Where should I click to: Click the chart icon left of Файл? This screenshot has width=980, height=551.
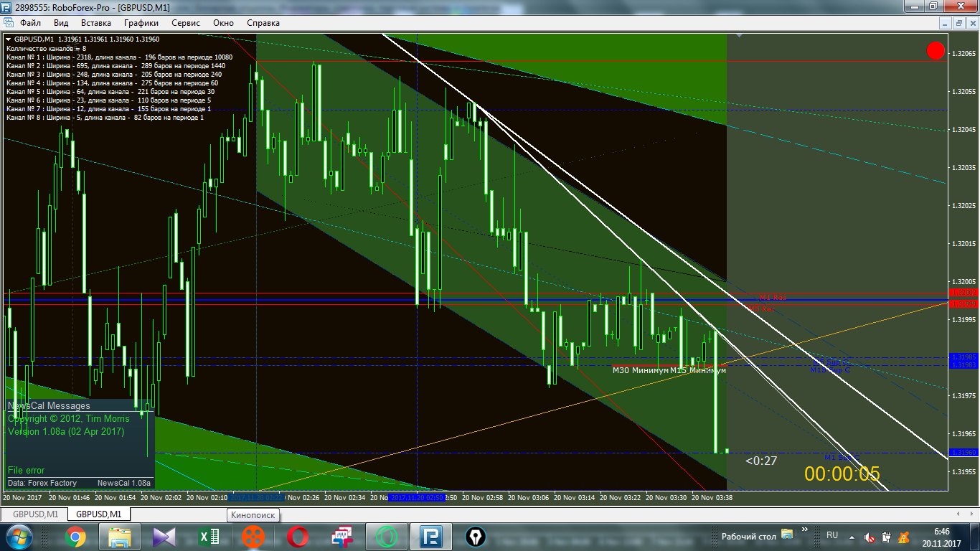(9, 23)
